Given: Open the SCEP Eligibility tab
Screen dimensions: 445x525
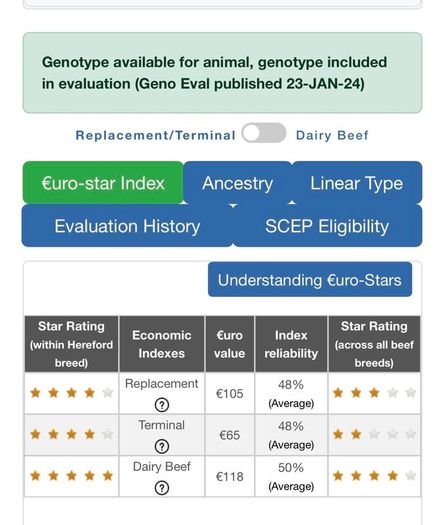Looking at the screenshot, I should 327,226.
